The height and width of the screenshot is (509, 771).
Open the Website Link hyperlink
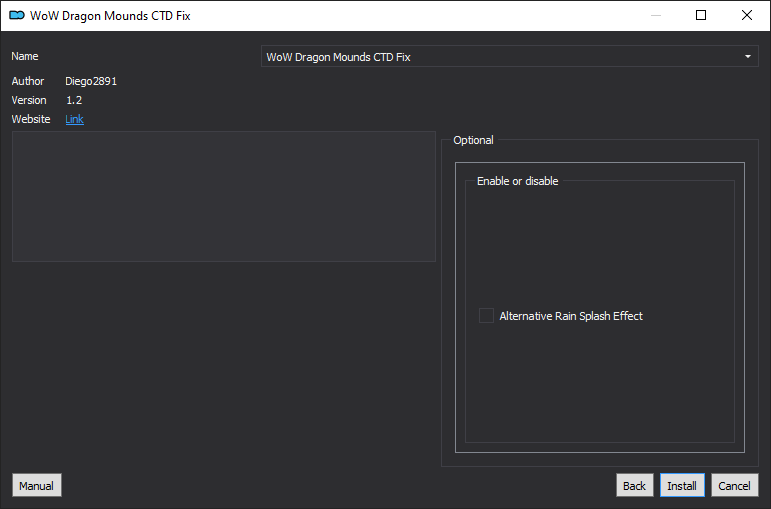[74, 119]
